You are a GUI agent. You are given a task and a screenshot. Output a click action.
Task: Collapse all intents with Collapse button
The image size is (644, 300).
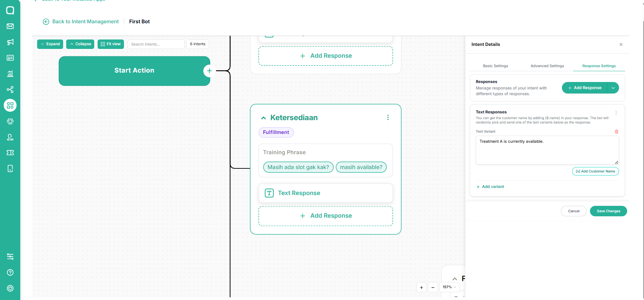(x=80, y=44)
